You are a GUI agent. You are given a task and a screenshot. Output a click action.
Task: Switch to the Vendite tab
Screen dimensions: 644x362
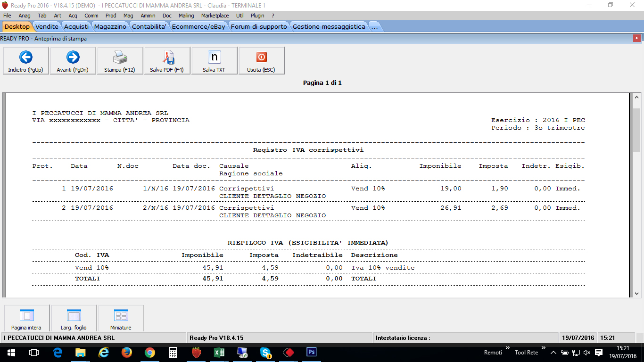(47, 26)
